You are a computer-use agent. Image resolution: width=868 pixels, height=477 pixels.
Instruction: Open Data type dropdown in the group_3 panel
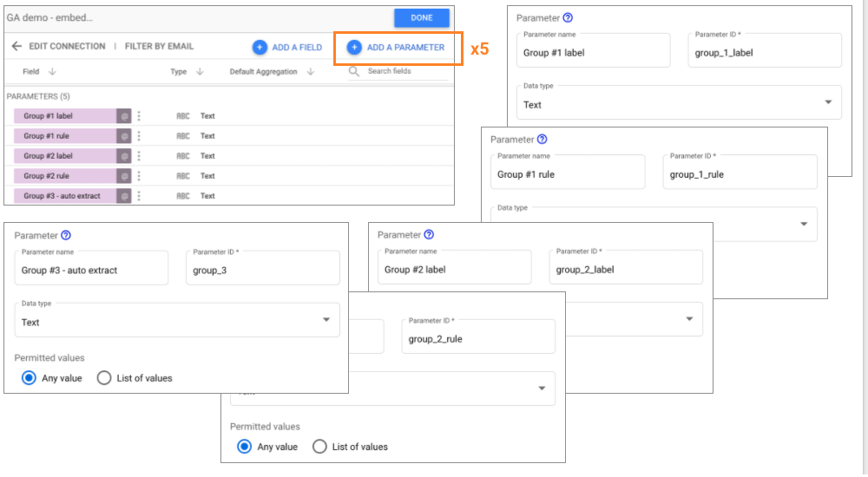177,320
